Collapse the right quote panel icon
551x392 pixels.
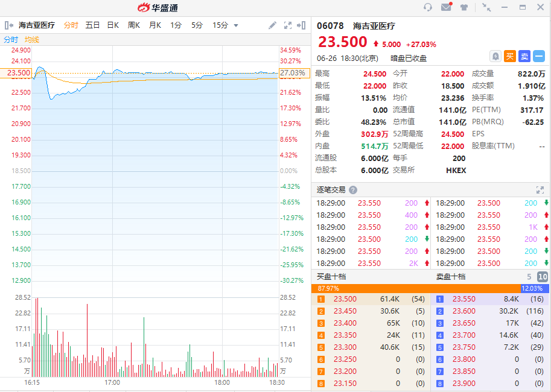click(302, 25)
